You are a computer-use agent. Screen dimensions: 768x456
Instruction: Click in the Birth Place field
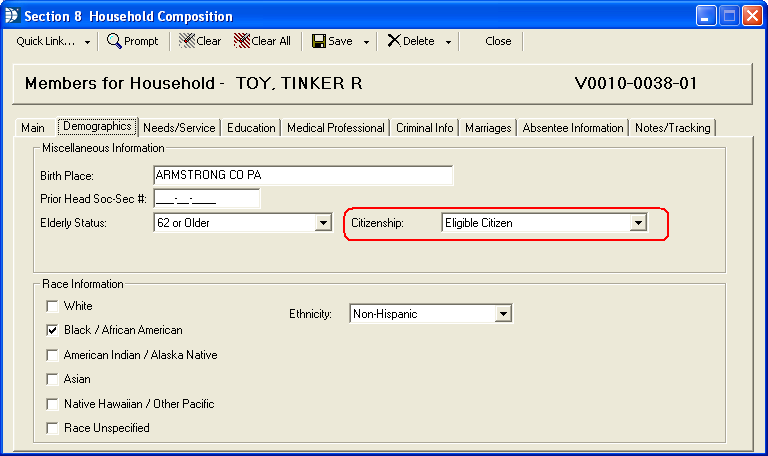click(303, 175)
